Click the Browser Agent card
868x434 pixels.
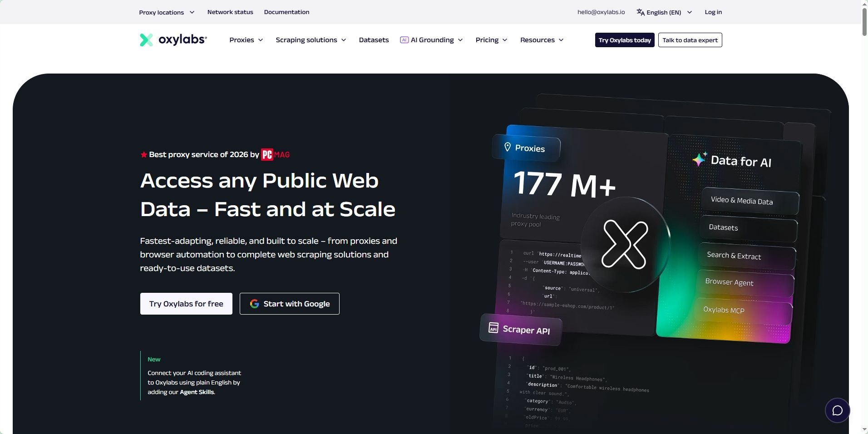(x=745, y=283)
